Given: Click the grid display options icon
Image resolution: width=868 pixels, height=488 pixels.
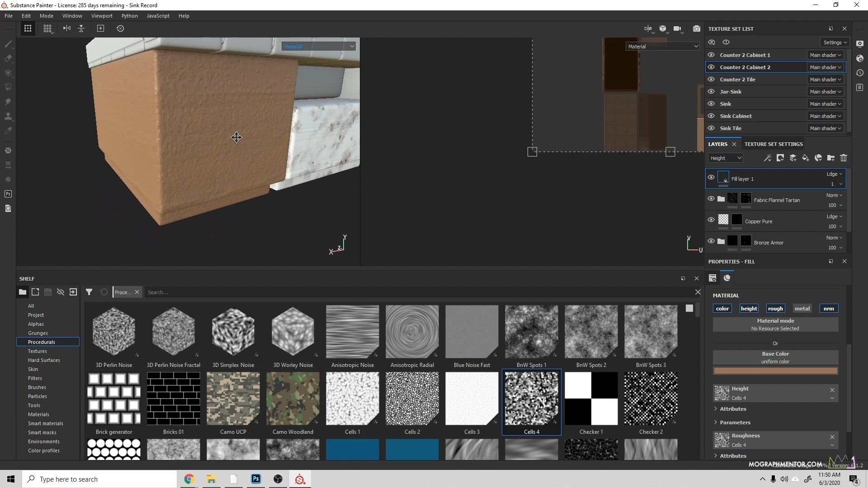Looking at the screenshot, I should 47,28.
